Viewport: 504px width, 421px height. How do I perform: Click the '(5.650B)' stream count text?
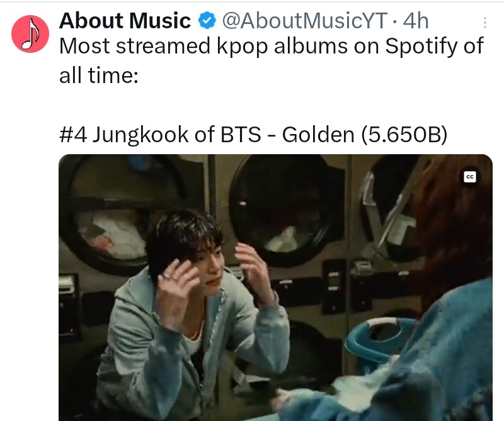coord(404,135)
